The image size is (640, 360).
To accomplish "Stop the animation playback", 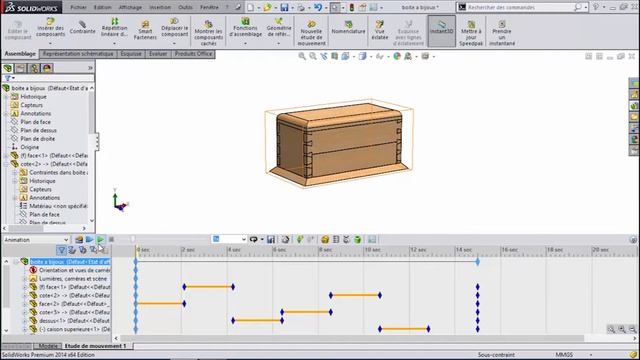I will point(111,240).
